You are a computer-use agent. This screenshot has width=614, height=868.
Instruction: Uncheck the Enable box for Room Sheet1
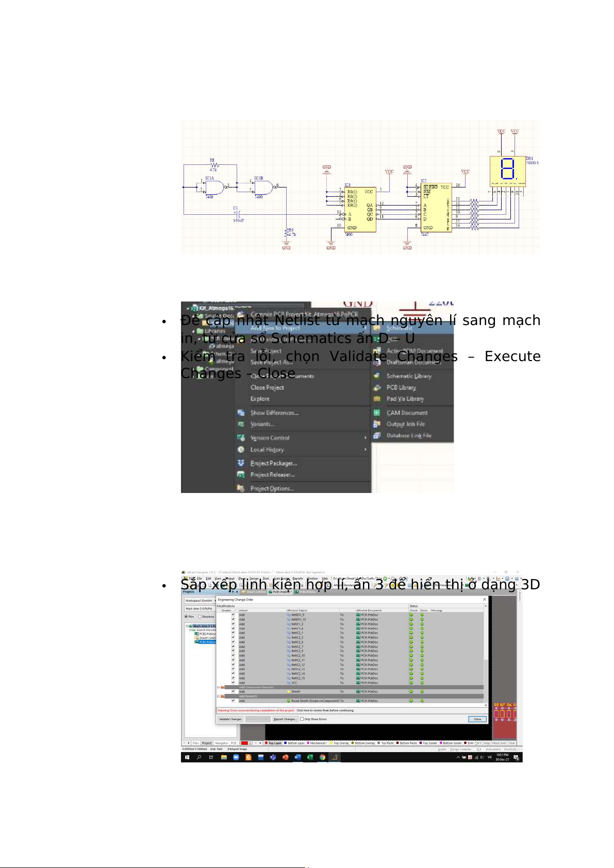233,701
